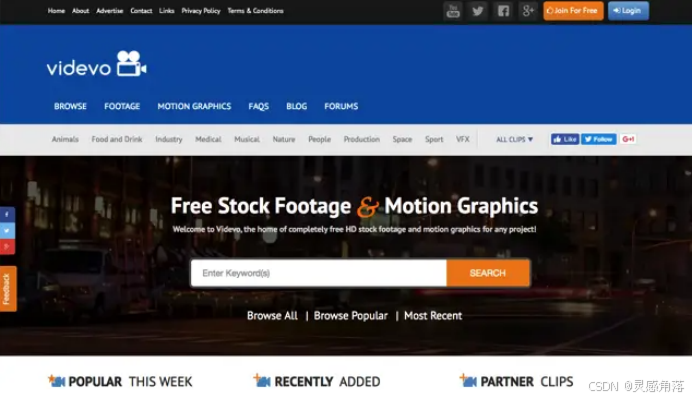Select the Food and Drink category
The height and width of the screenshot is (400, 692).
[x=117, y=139]
